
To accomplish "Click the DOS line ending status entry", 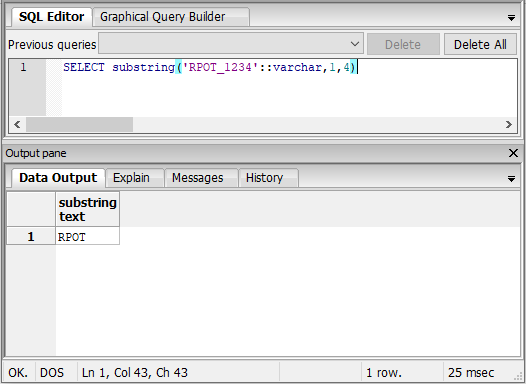I will pyautogui.click(x=52, y=373).
